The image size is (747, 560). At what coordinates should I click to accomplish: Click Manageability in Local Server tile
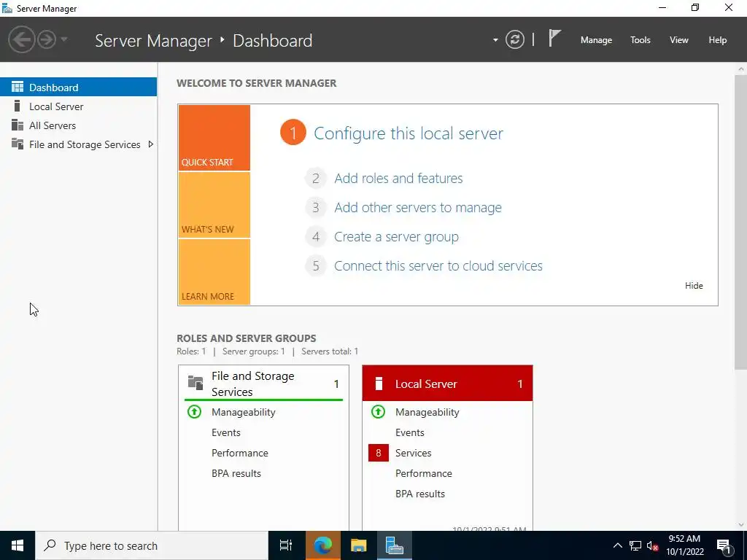click(427, 412)
